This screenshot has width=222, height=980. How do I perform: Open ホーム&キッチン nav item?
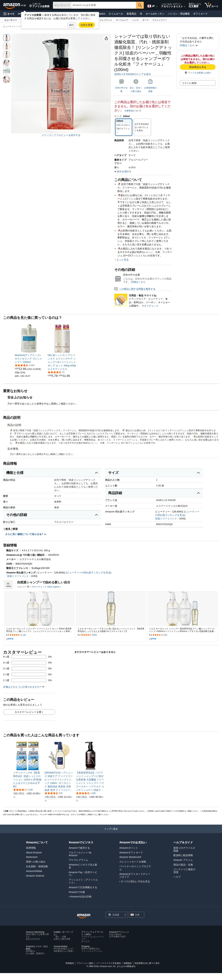(x=155, y=14)
